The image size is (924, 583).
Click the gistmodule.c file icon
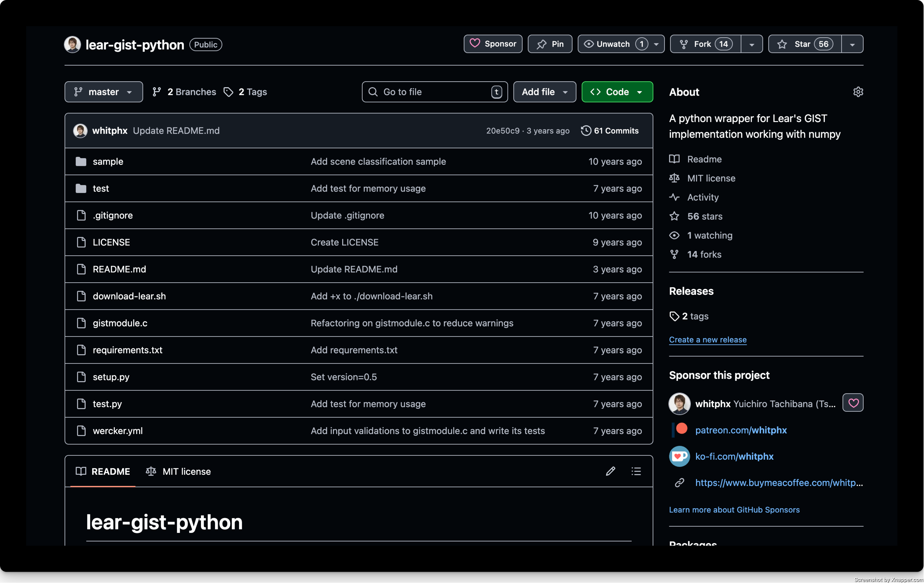[x=81, y=323]
